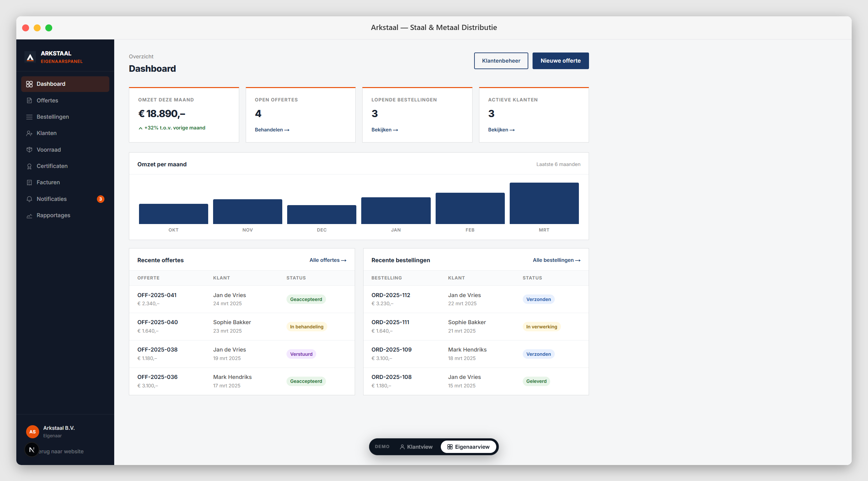Open the Rapportages section

pos(53,215)
